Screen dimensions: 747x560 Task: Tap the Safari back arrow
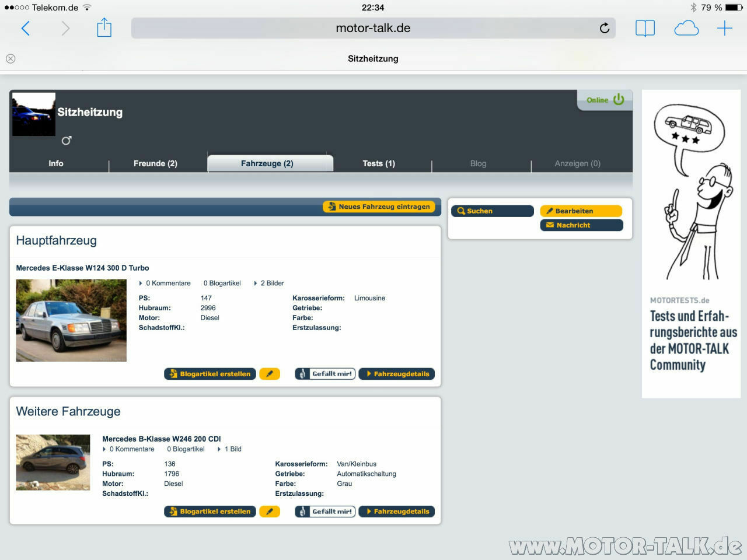[x=26, y=28]
